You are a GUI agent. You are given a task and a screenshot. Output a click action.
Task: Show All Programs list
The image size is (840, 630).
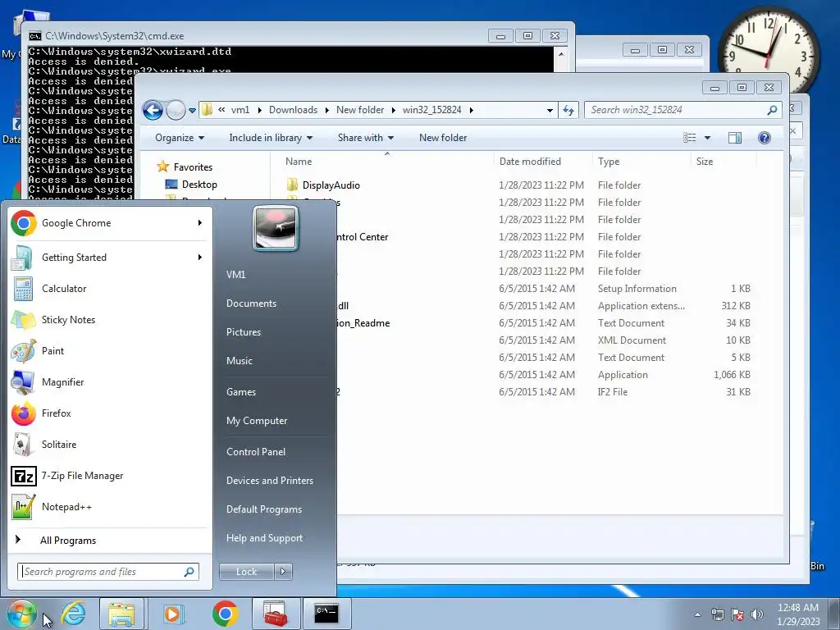pos(68,541)
